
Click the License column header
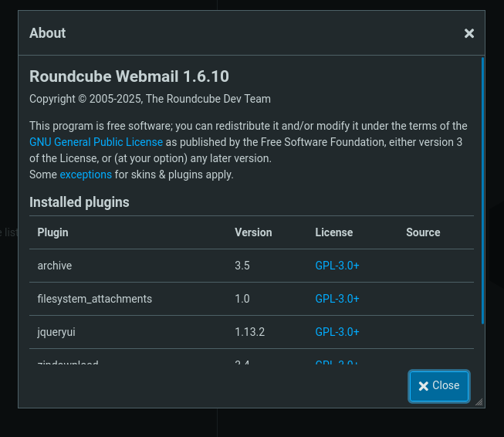click(x=333, y=232)
